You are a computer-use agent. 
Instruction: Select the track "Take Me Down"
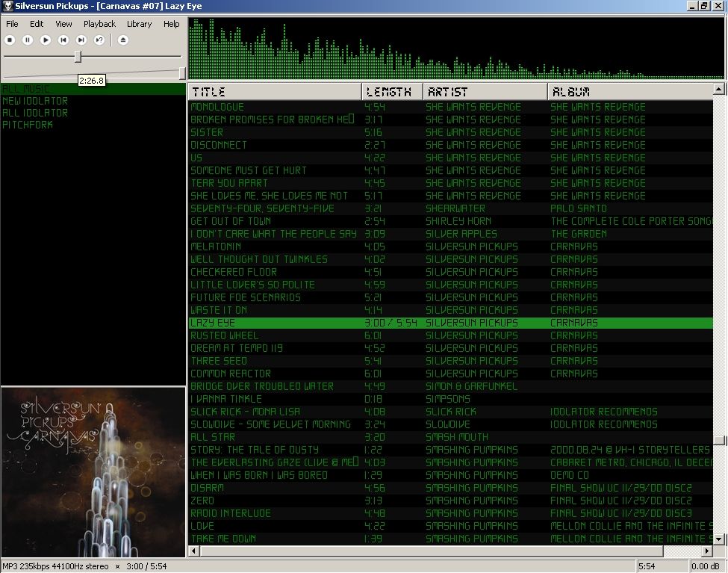(450, 539)
